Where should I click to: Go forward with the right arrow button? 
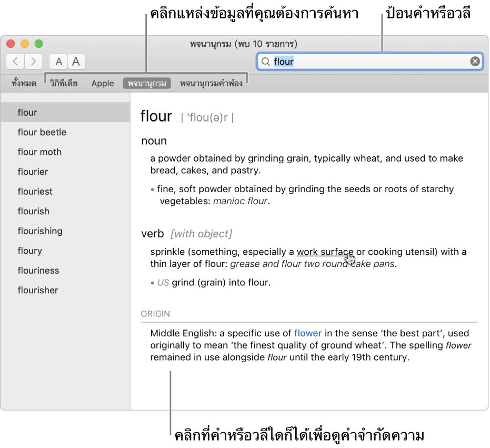tap(33, 61)
